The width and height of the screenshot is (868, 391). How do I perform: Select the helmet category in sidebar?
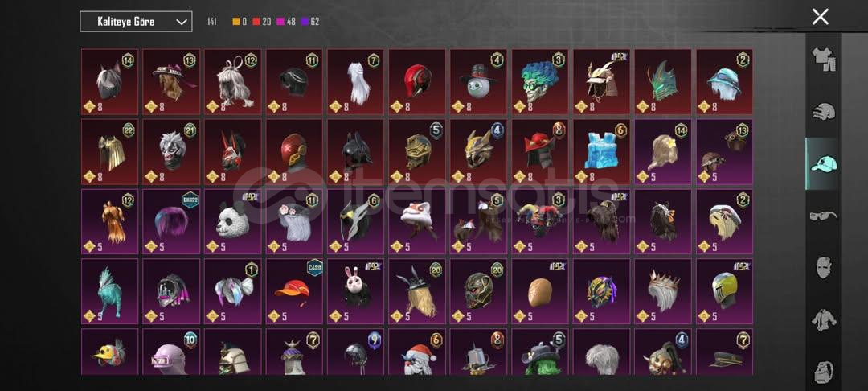823,111
